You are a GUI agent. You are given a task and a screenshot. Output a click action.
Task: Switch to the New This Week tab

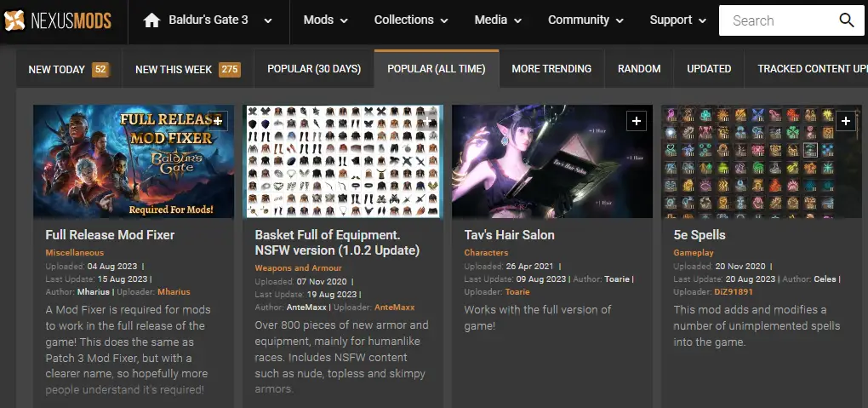188,69
